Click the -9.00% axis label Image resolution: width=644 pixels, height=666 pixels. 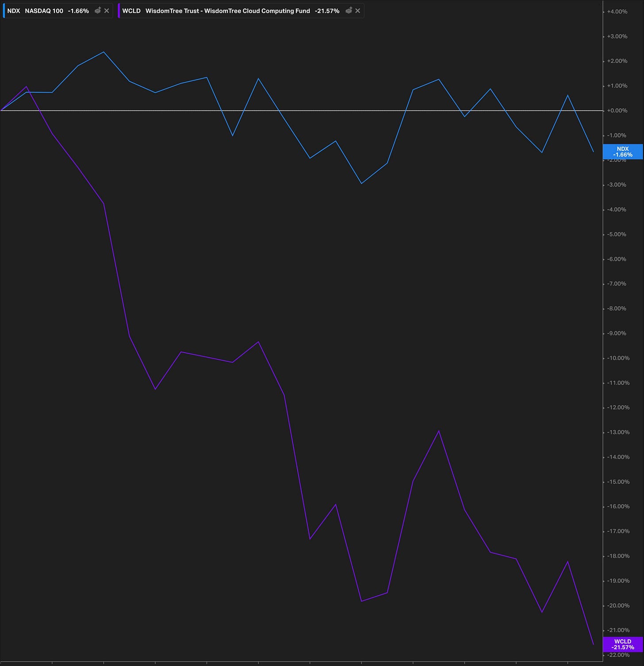click(x=617, y=333)
